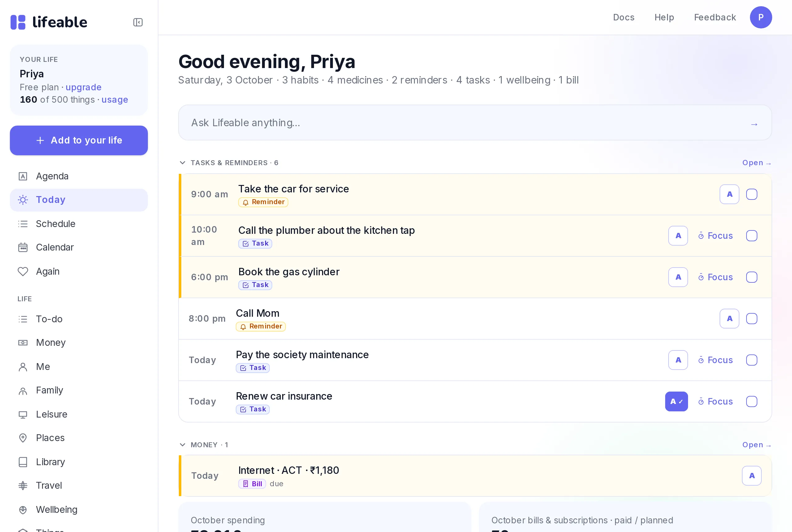This screenshot has height=532, width=792.
Task: Click the A button on Take the car for service
Action: coord(729,195)
